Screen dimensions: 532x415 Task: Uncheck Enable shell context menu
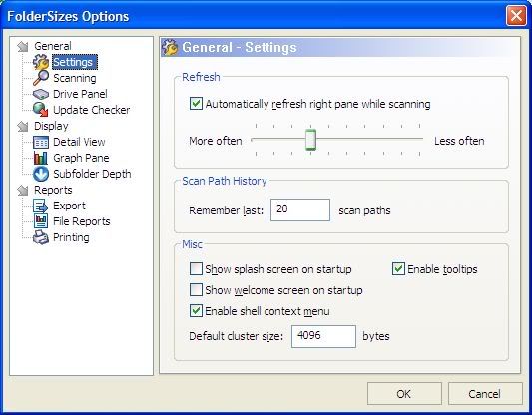[x=196, y=311]
